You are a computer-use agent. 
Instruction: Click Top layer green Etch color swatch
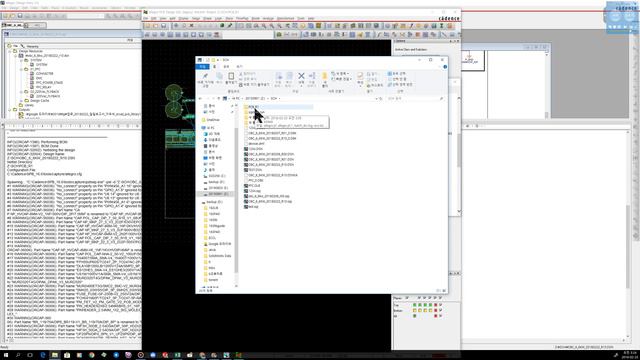click(415, 305)
